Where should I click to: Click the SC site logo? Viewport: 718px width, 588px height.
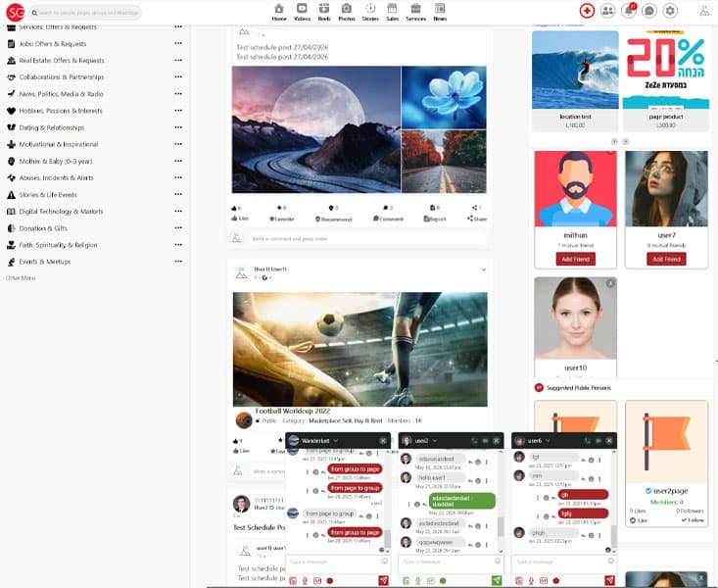point(15,13)
